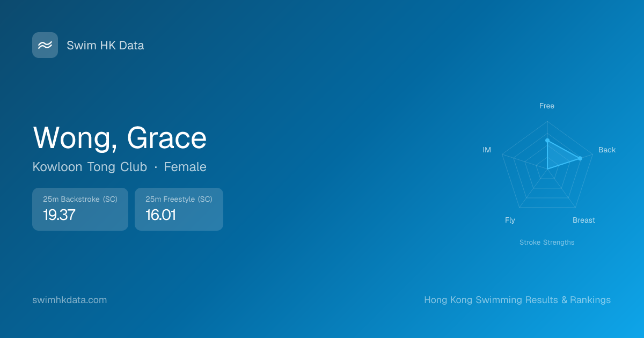Click the IM axis label on radar chart
The height and width of the screenshot is (338, 644).
click(487, 150)
